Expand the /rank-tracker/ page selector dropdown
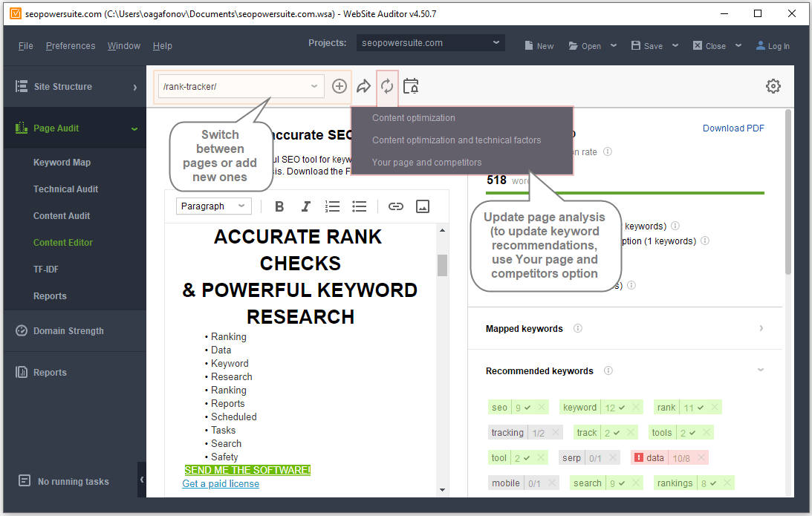This screenshot has width=812, height=516. coord(314,86)
